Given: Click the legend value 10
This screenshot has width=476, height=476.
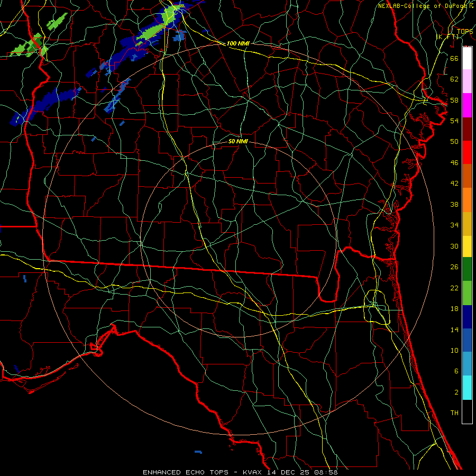Looking at the screenshot, I should point(454,351).
